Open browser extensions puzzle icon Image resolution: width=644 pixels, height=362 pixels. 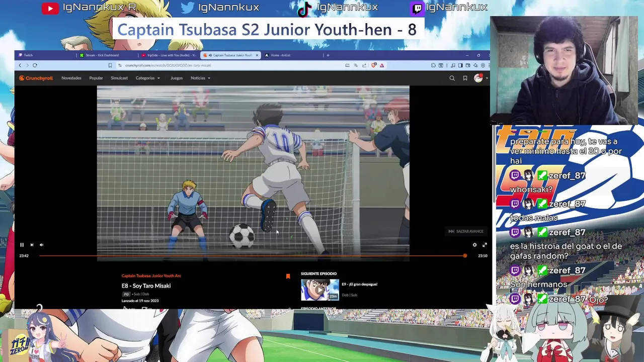pyautogui.click(x=433, y=65)
